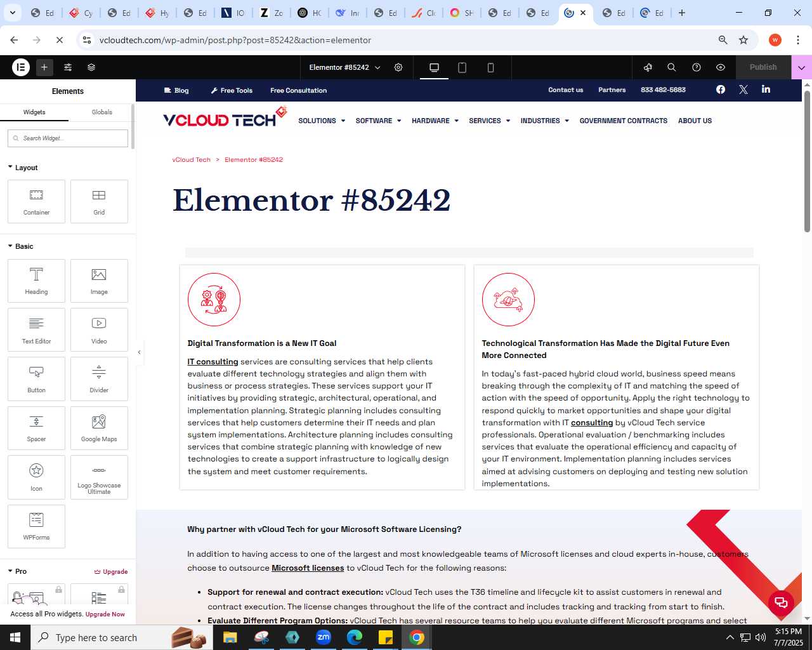Select the Image widget
The width and height of the screenshot is (812, 650).
tap(99, 281)
